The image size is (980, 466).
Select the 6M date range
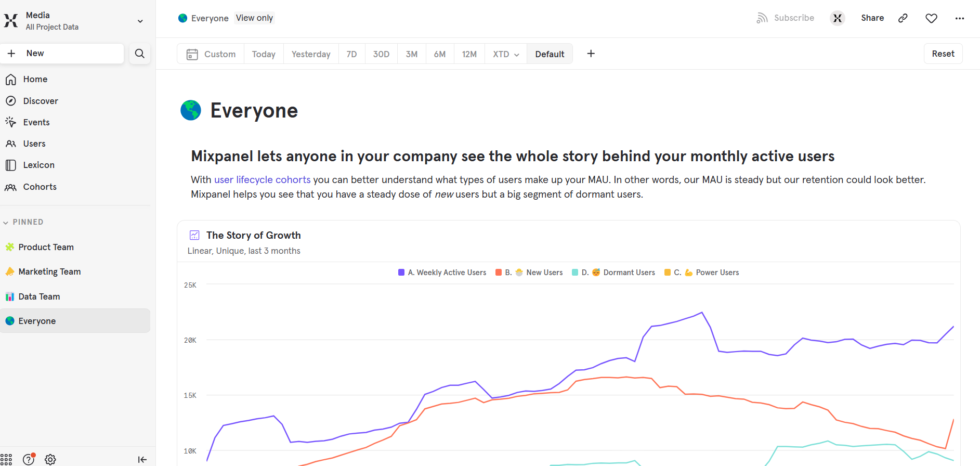[x=440, y=54]
